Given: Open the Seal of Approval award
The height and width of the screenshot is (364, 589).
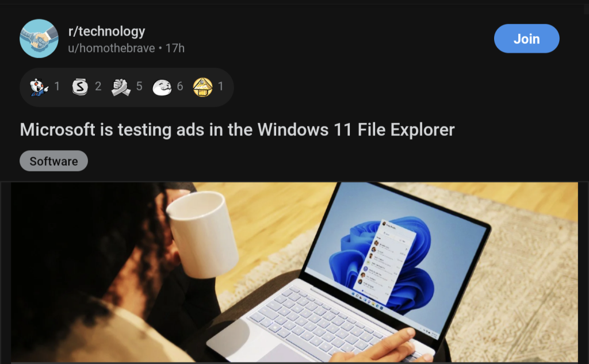Looking at the screenshot, I should [162, 87].
